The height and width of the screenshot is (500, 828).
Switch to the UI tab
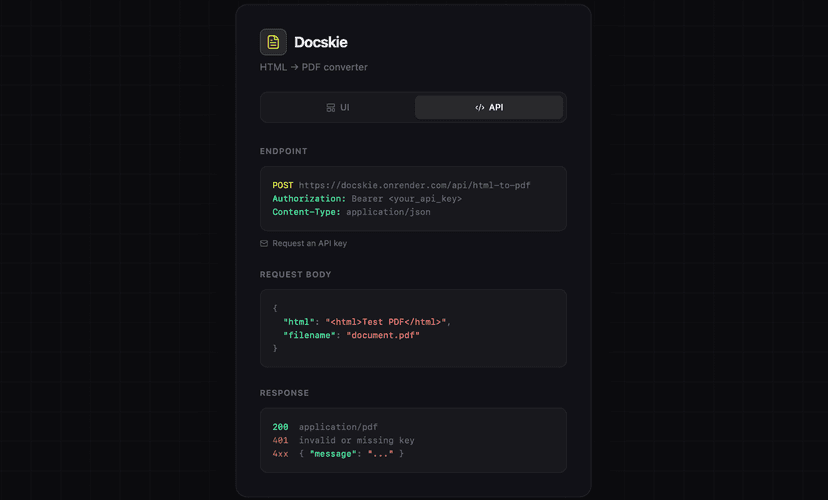[338, 107]
